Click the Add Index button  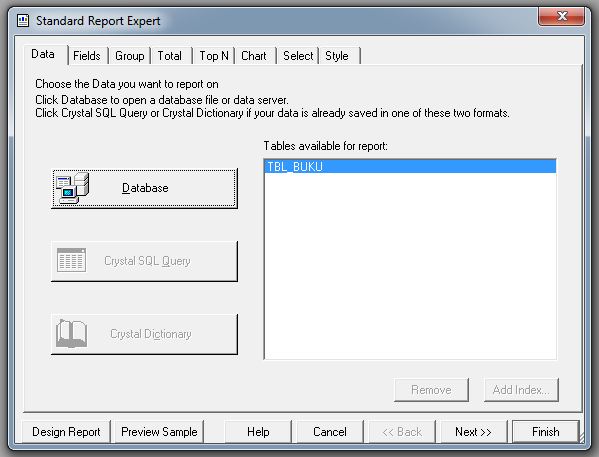click(x=521, y=390)
